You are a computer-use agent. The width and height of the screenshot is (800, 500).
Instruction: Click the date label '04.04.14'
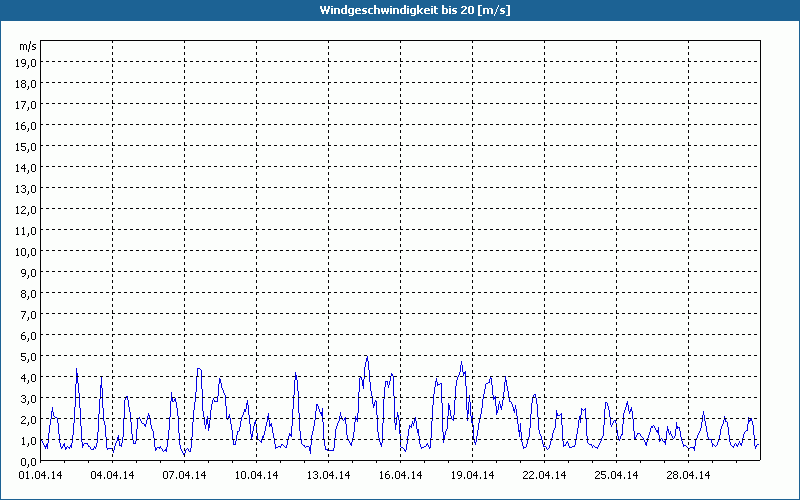(x=113, y=476)
